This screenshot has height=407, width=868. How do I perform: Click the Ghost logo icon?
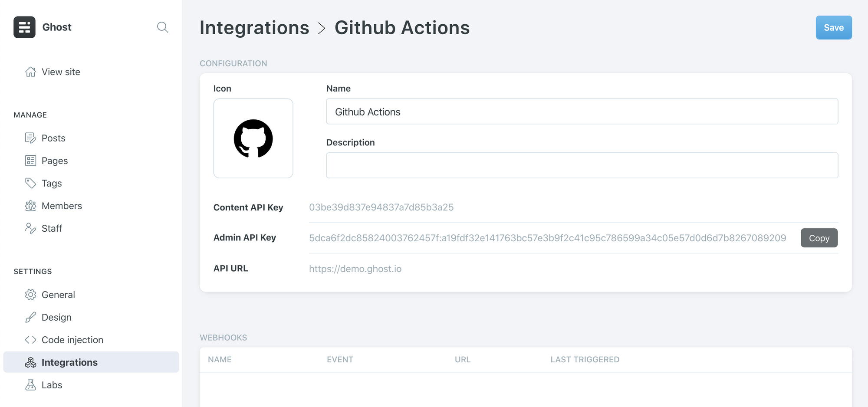[24, 27]
